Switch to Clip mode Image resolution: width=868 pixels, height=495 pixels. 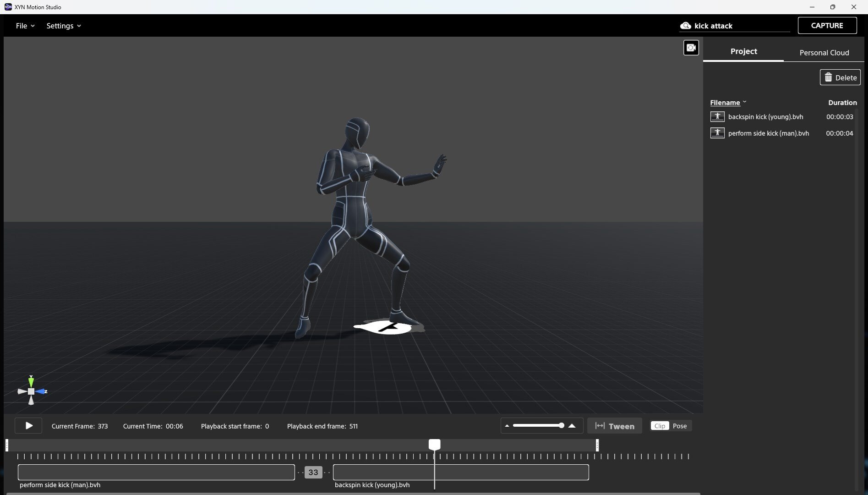click(x=660, y=426)
